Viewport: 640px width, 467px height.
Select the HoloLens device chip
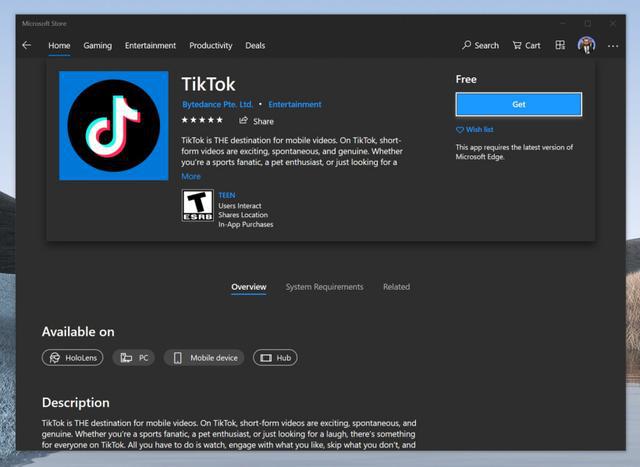(73, 358)
